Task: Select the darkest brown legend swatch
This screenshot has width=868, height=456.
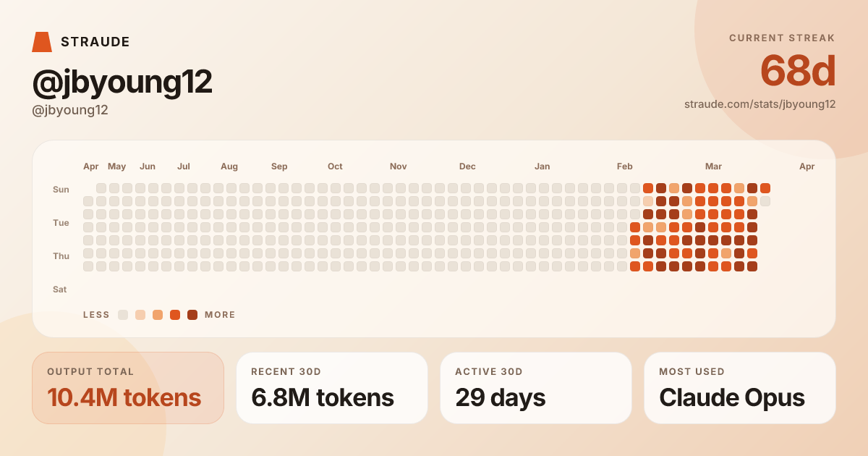Action: tap(192, 315)
